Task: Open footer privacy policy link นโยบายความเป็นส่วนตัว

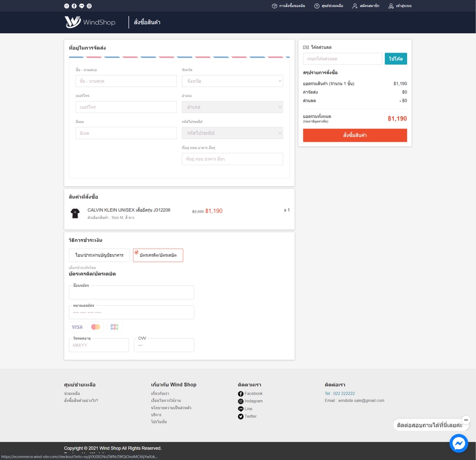Action: [x=171, y=408]
